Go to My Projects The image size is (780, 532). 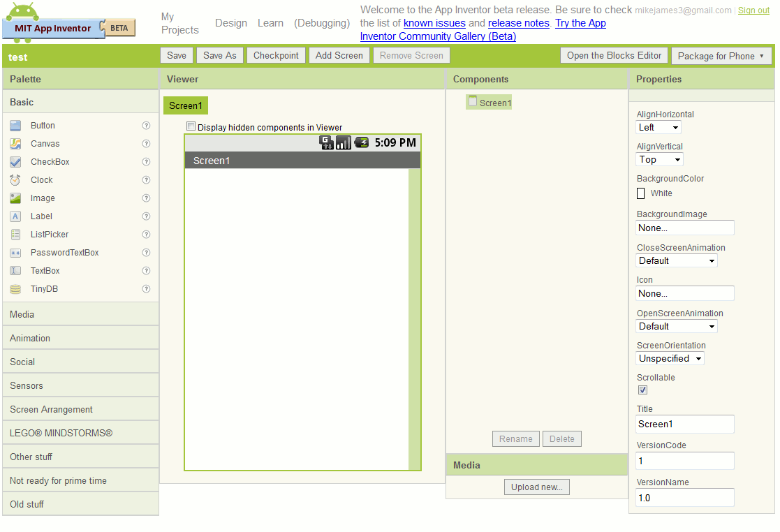179,23
